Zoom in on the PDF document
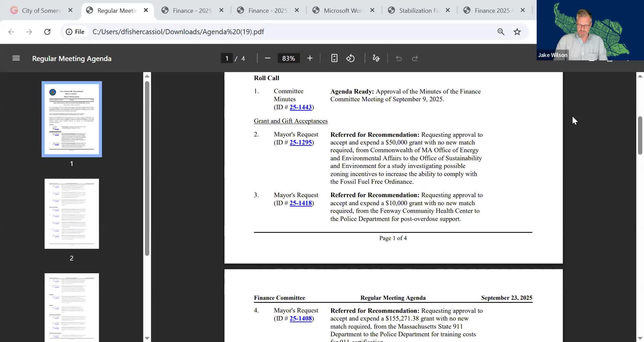 click(310, 58)
